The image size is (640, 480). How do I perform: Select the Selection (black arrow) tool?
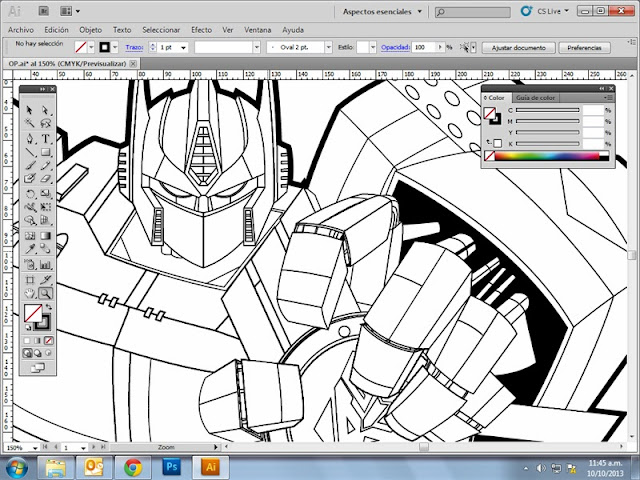(x=29, y=110)
